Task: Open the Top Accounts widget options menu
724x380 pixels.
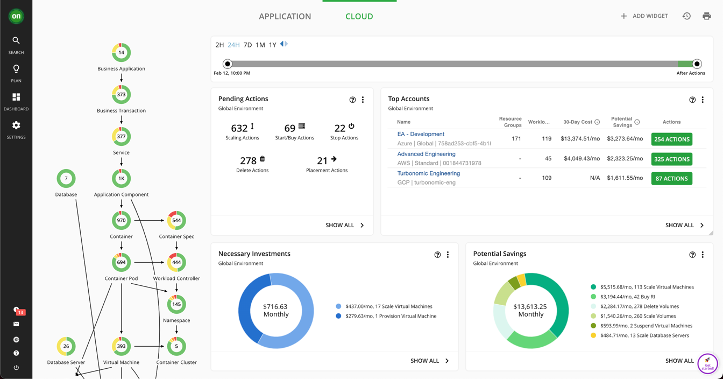Action: point(703,100)
